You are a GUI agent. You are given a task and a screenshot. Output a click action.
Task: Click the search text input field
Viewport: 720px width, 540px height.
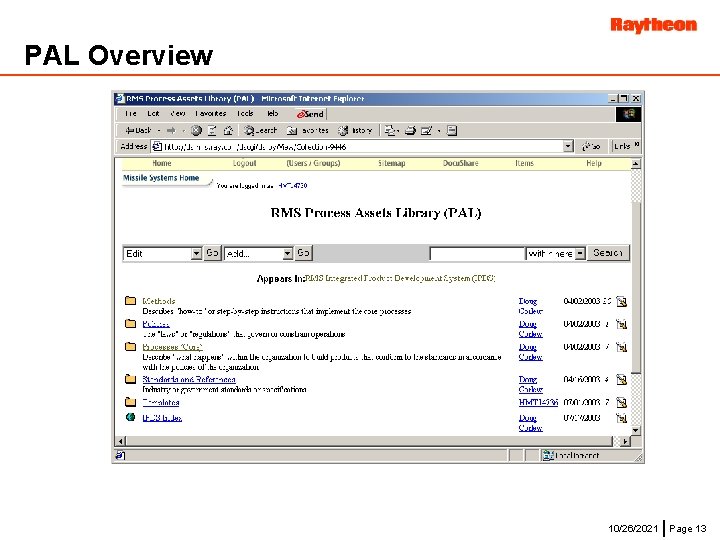click(477, 253)
